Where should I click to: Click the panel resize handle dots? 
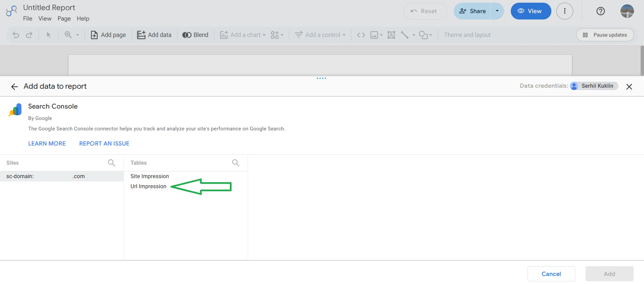point(321,78)
